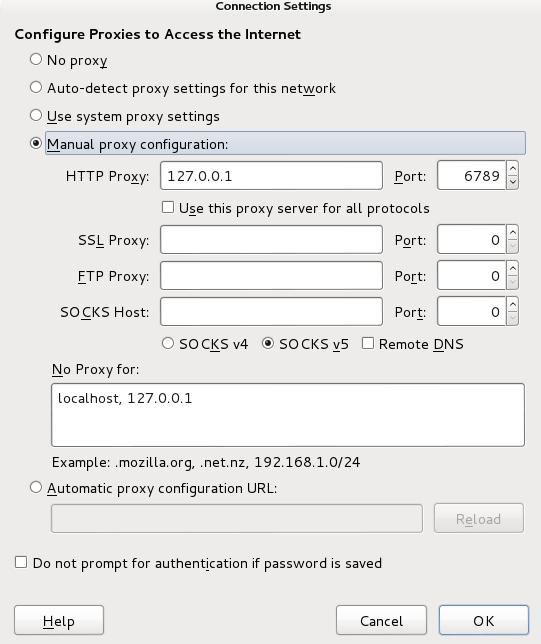Viewport: 541px width, 644px height.
Task: Open the Help button
Action: (59, 620)
